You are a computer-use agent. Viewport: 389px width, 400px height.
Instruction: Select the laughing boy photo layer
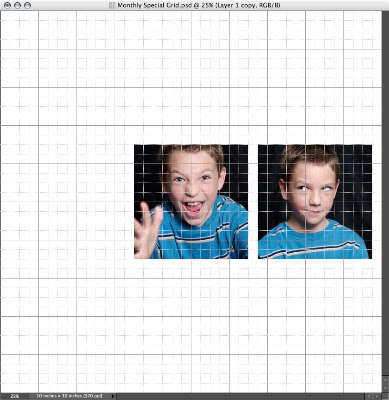pyautogui.click(x=191, y=201)
